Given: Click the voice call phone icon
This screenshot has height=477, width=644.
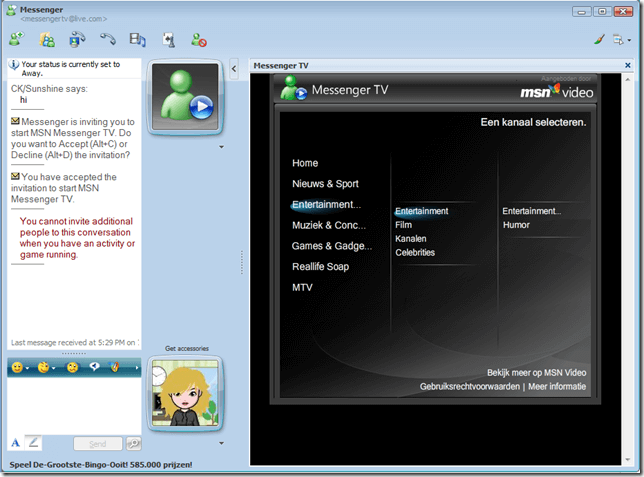Looking at the screenshot, I should pos(108,40).
